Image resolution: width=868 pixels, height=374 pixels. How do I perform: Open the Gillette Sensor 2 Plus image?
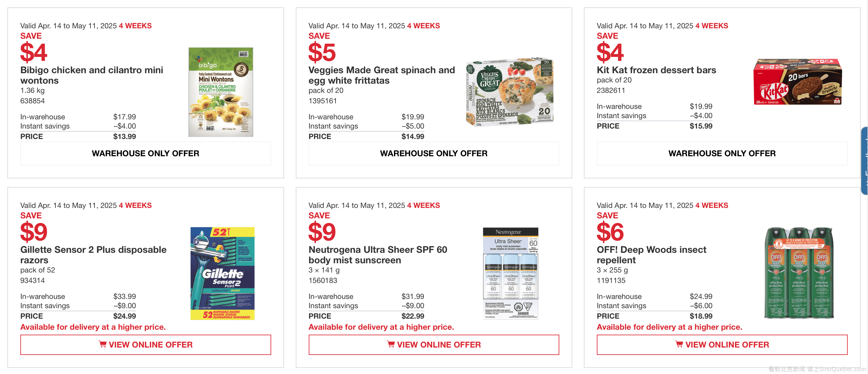pos(223,273)
